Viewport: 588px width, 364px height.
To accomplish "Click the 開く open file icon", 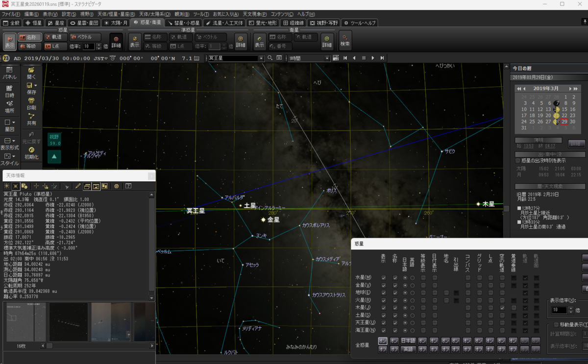I will coord(31,73).
